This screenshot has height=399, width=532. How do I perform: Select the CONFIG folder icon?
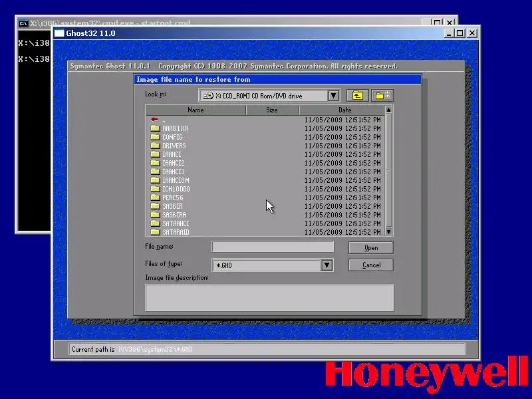point(155,137)
